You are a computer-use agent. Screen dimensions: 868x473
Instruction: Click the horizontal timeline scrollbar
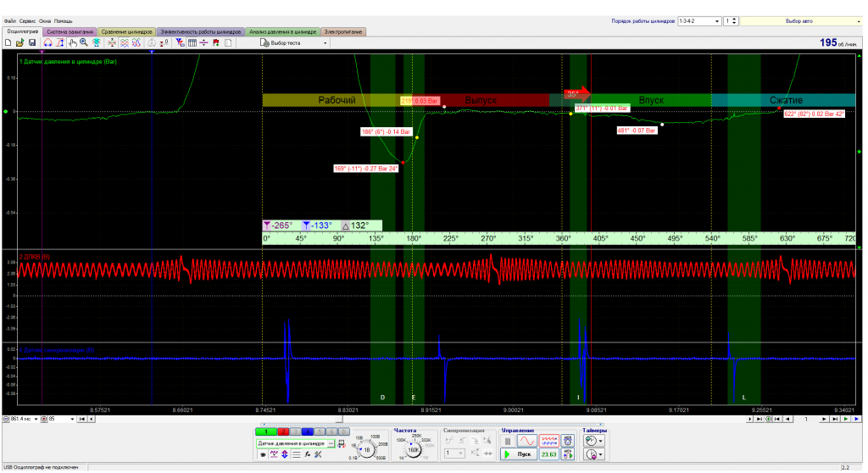[x=420, y=420]
